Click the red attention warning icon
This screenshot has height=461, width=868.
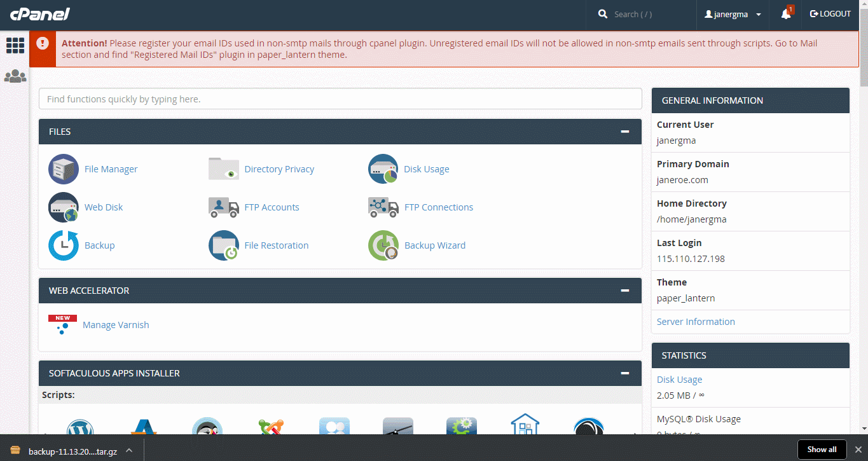tap(43, 43)
